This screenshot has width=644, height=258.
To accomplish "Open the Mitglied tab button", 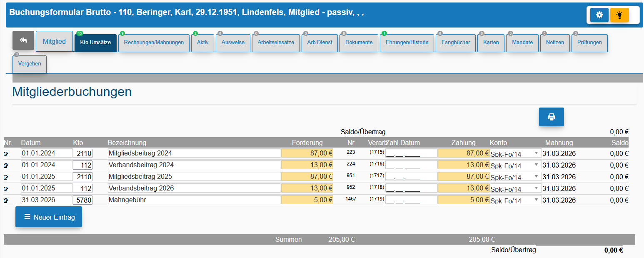I will point(55,41).
